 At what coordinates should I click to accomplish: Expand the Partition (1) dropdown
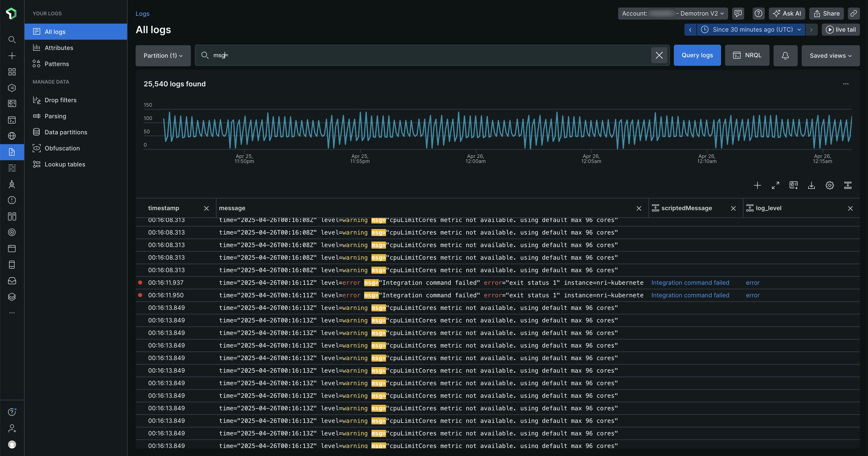pyautogui.click(x=163, y=55)
